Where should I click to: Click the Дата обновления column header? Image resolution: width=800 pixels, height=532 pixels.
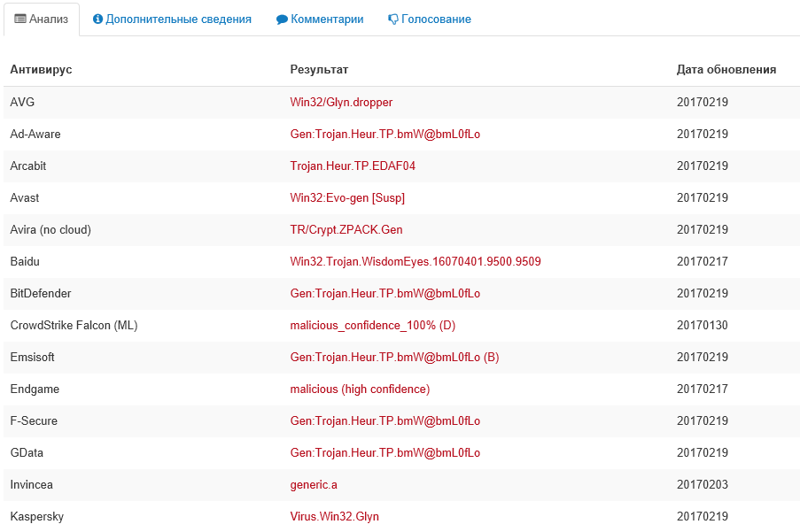coord(726,70)
